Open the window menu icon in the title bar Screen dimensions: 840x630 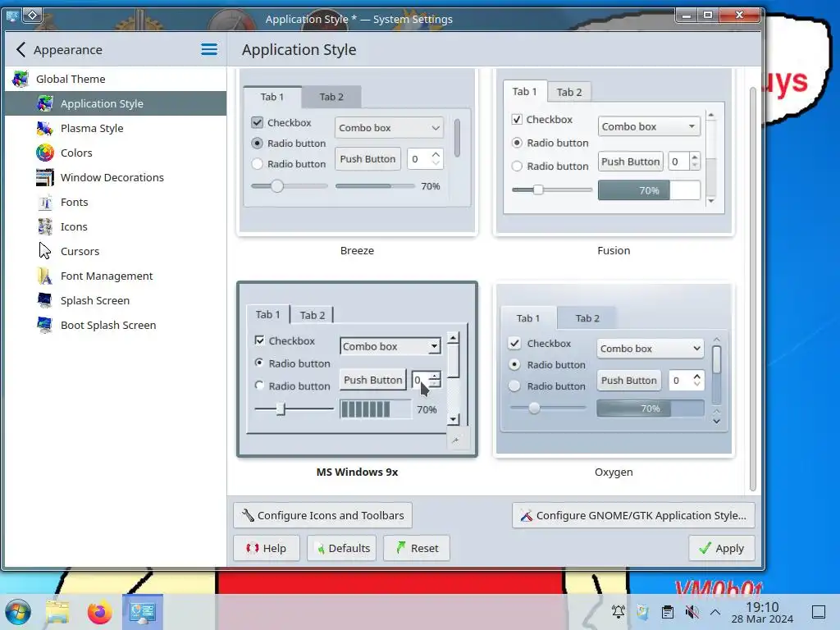point(11,16)
